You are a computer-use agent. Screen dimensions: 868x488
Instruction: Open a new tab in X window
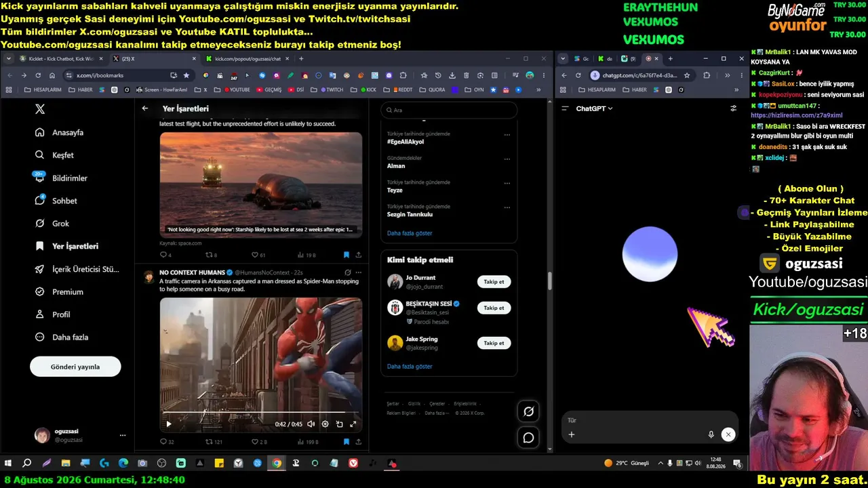tap(301, 59)
